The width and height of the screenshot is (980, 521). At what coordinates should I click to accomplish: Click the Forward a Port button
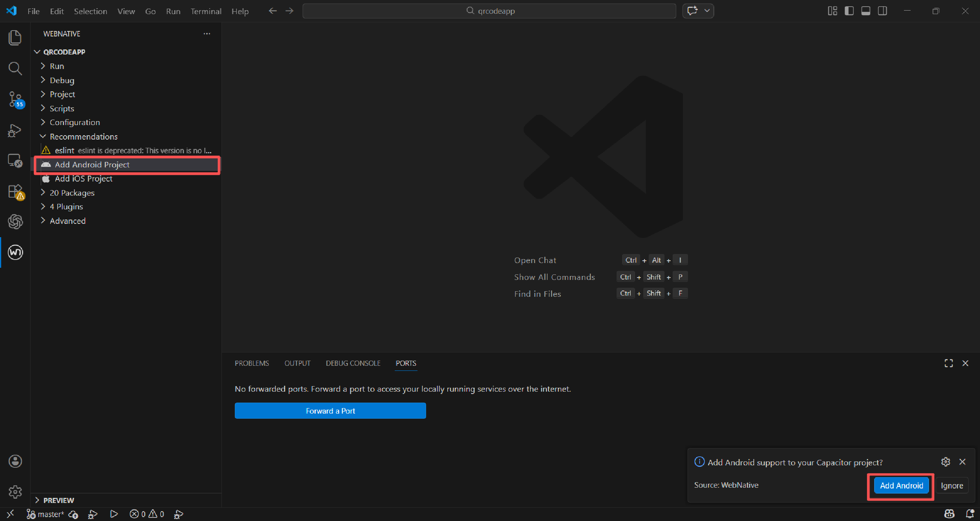click(330, 411)
